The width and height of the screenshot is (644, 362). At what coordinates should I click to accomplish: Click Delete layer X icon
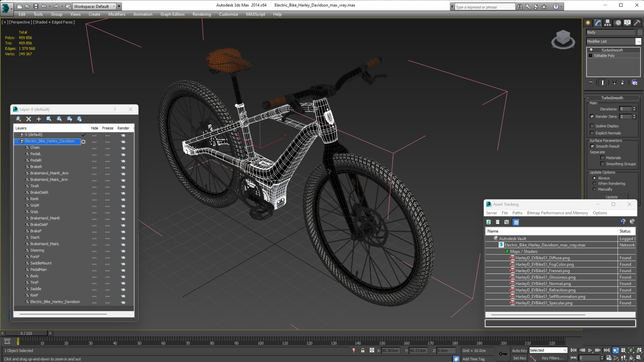[x=28, y=119]
